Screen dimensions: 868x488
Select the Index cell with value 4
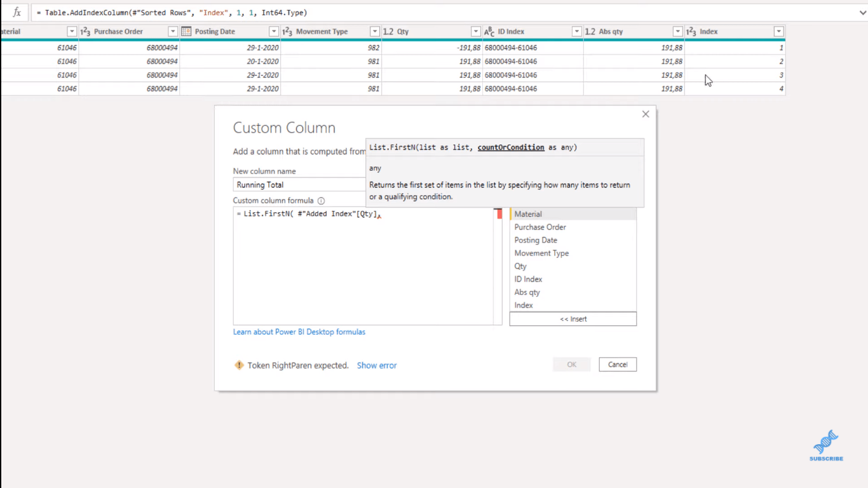point(735,89)
